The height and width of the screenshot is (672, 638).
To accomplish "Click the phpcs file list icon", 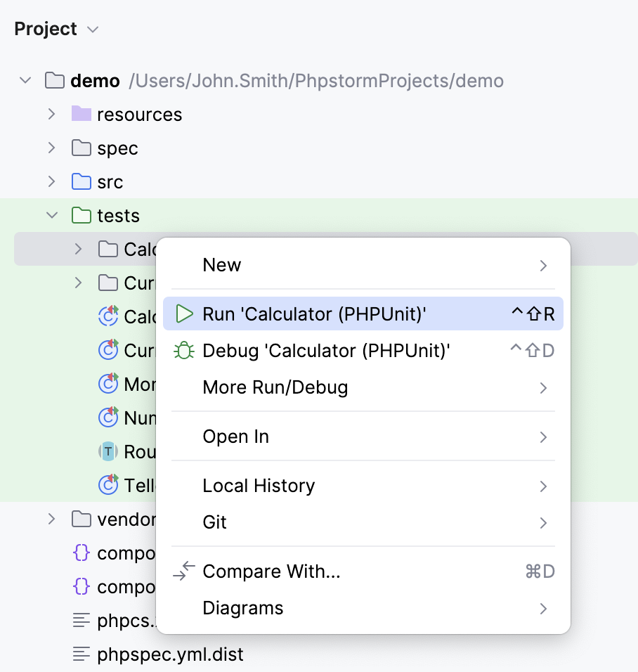I will click(82, 621).
